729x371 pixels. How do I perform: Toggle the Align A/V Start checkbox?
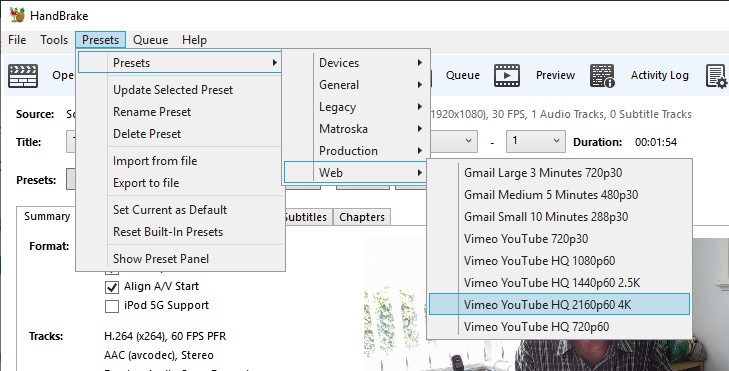pos(112,287)
